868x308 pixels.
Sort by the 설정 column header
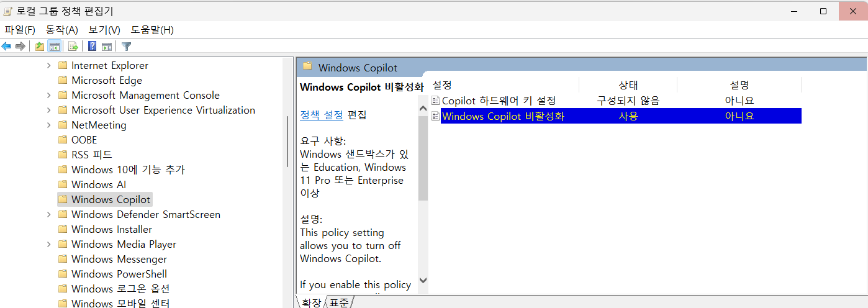pyautogui.click(x=505, y=85)
